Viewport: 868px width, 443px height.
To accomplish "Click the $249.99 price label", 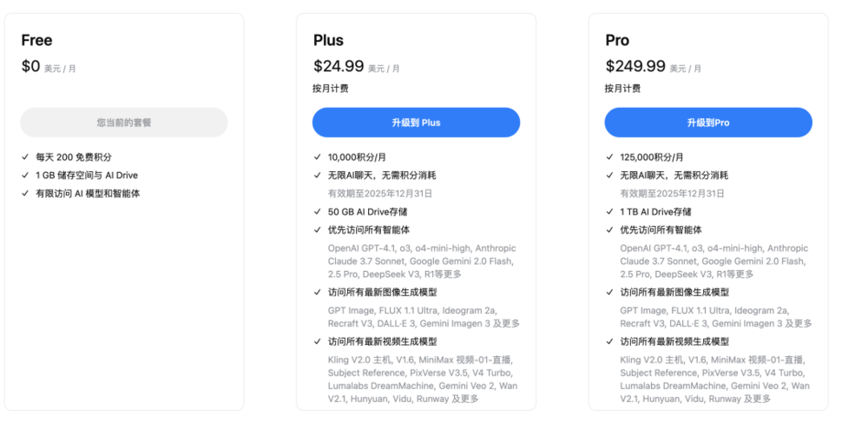I will (635, 66).
